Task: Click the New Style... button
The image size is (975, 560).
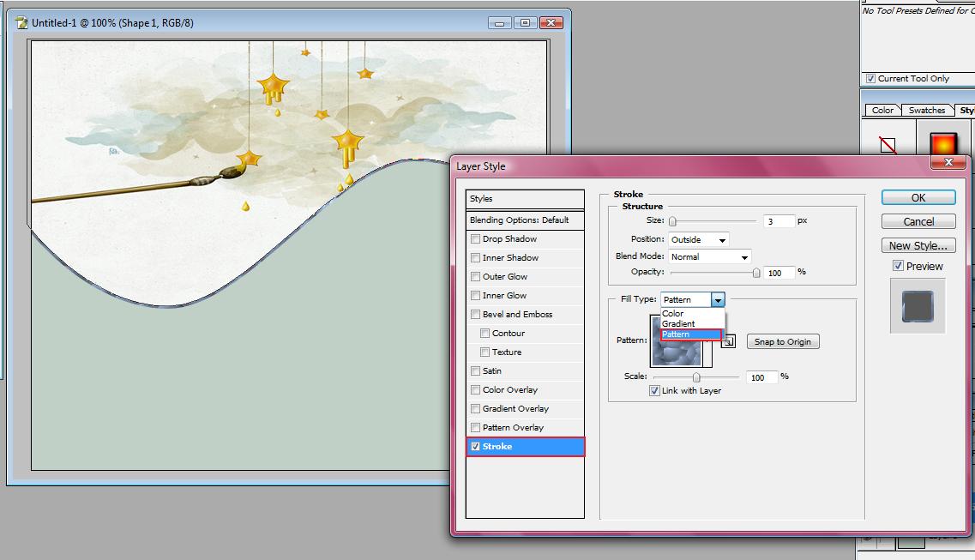Action: coord(918,246)
